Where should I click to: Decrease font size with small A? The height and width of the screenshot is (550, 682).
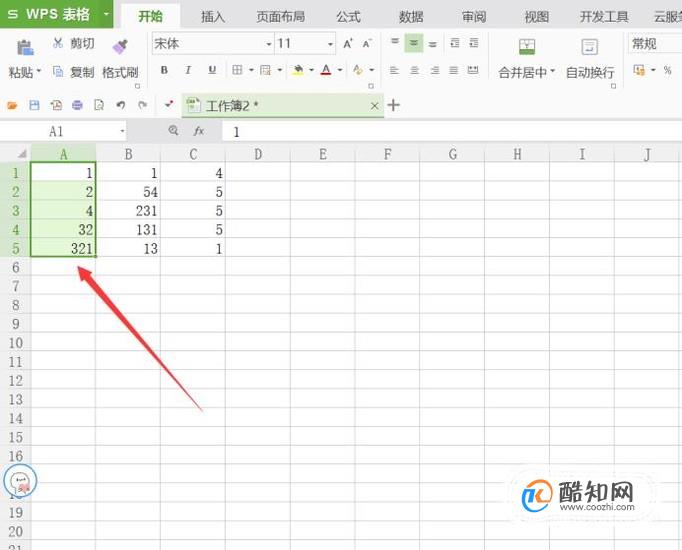click(x=367, y=43)
